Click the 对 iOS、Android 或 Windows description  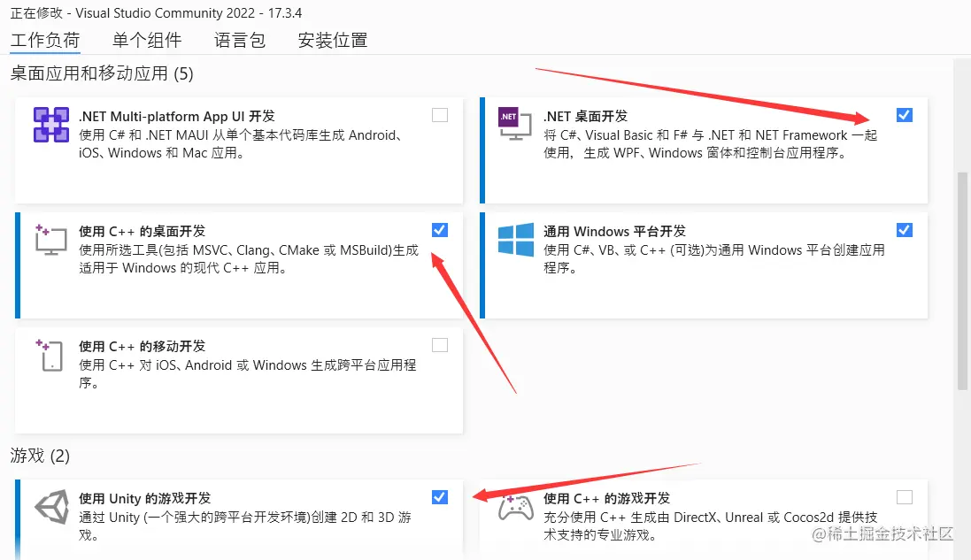247,374
